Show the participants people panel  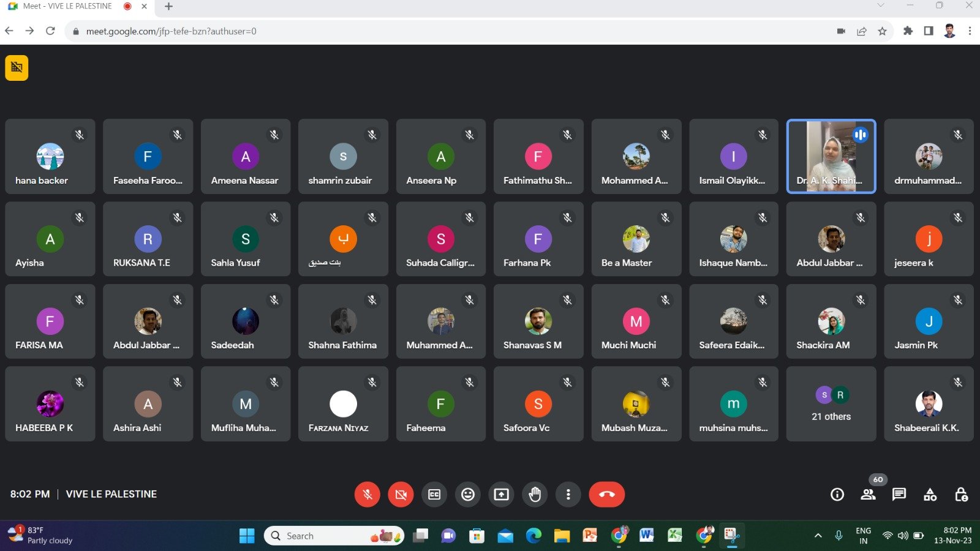(x=868, y=495)
